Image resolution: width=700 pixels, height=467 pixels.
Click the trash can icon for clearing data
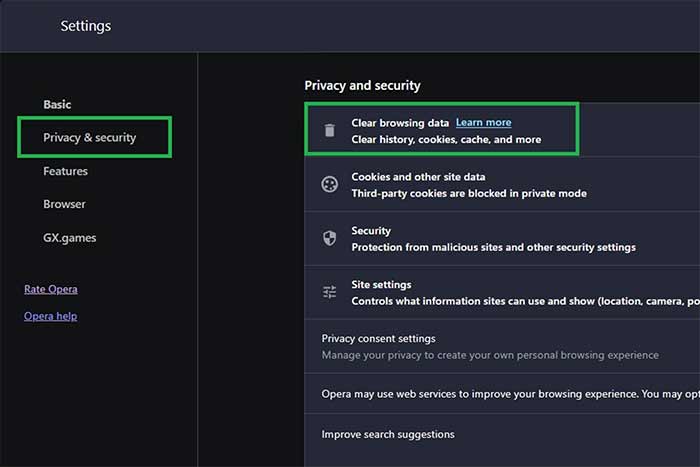pos(329,130)
